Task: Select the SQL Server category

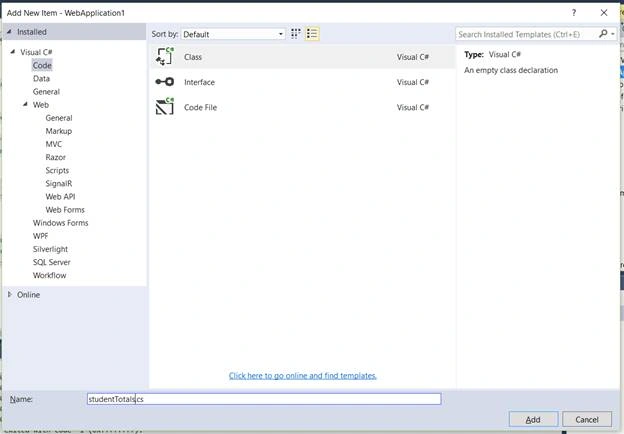Action: 51,262
